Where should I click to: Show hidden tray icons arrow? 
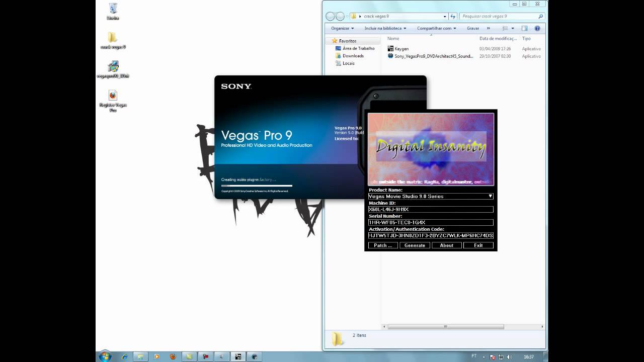click(x=485, y=357)
